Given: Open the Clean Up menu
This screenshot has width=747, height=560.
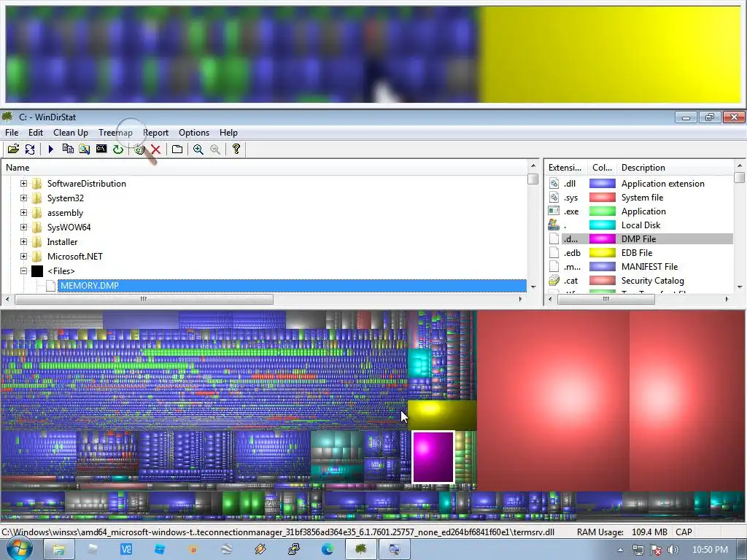Looking at the screenshot, I should pyautogui.click(x=71, y=133).
